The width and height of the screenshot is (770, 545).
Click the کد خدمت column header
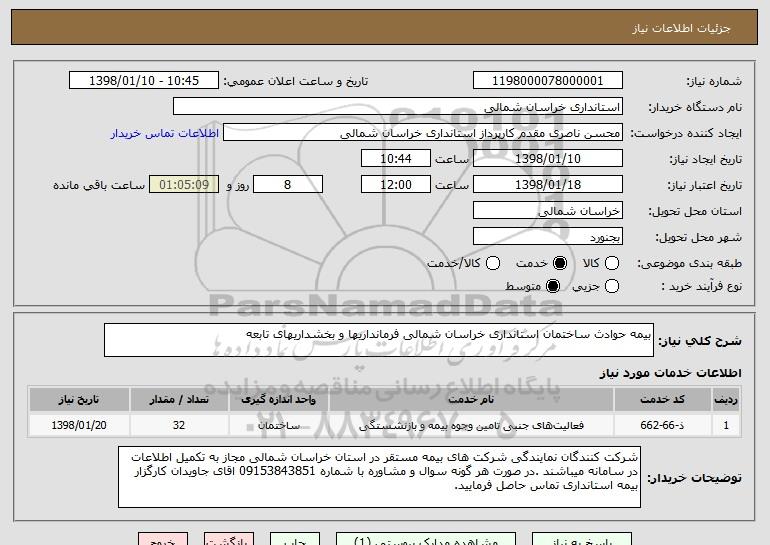[x=662, y=400]
